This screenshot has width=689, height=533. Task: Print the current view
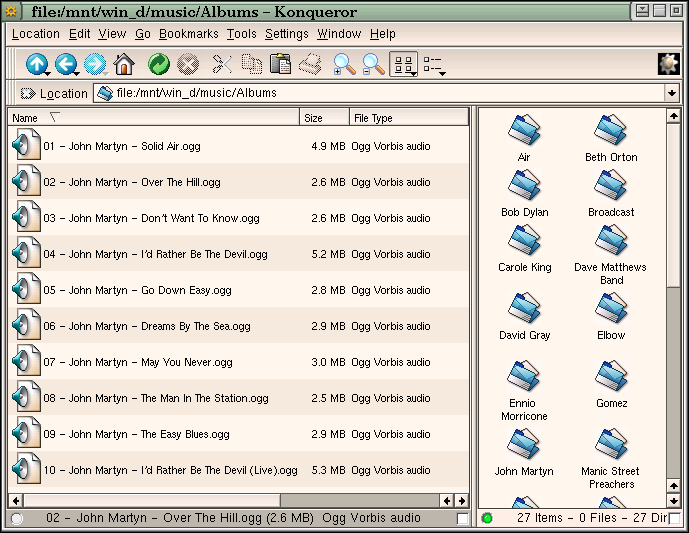click(310, 64)
